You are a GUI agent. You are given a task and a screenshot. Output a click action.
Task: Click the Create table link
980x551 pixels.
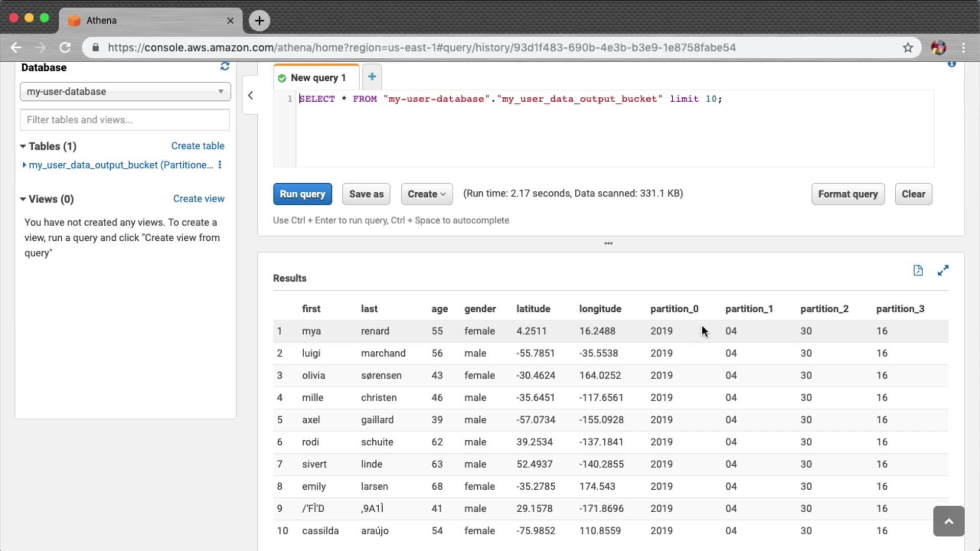point(198,146)
